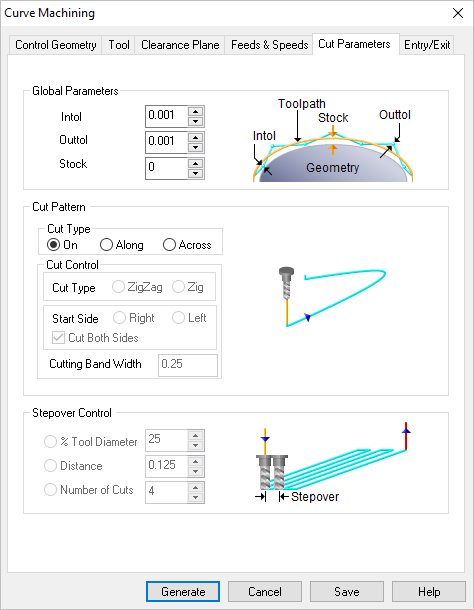This screenshot has height=610, width=474.
Task: Close the Curve Machining dialog
Action: (458, 13)
